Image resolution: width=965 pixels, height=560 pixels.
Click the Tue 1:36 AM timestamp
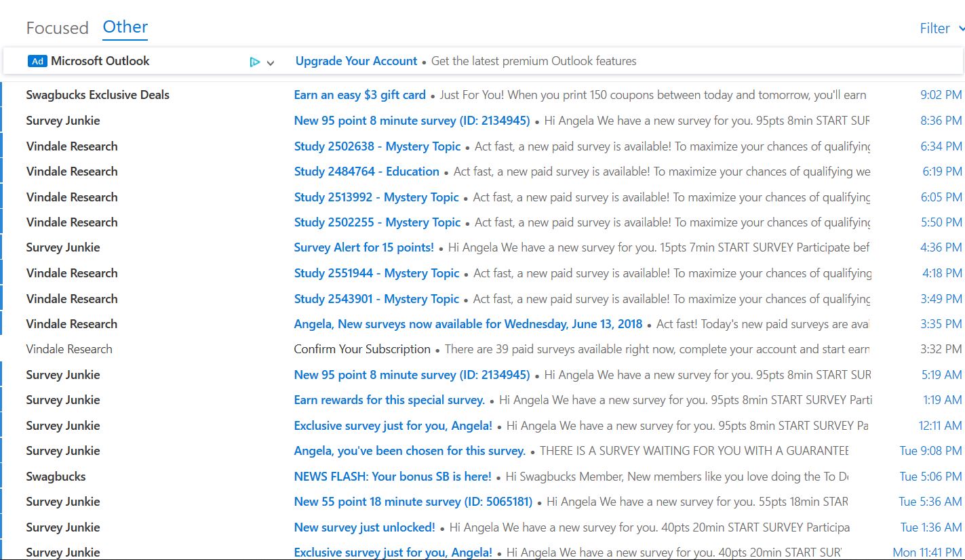click(x=931, y=527)
